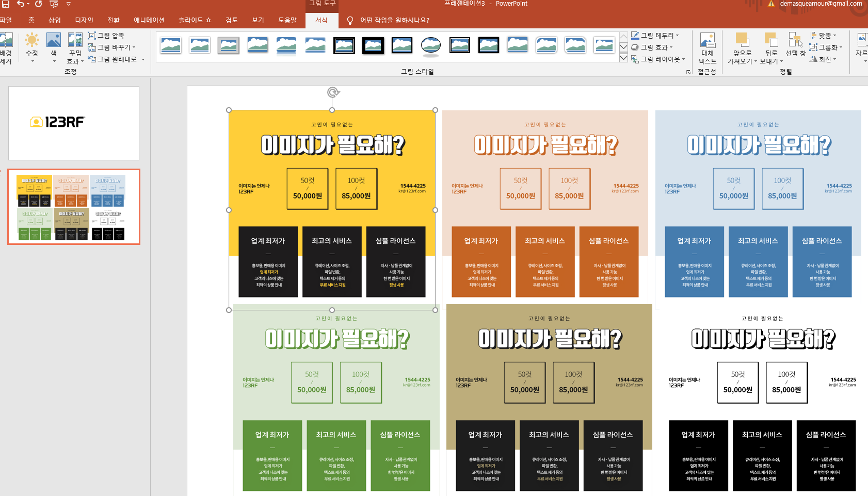
Task: Open the Group (그룹화) dropdown
Action: [826, 47]
